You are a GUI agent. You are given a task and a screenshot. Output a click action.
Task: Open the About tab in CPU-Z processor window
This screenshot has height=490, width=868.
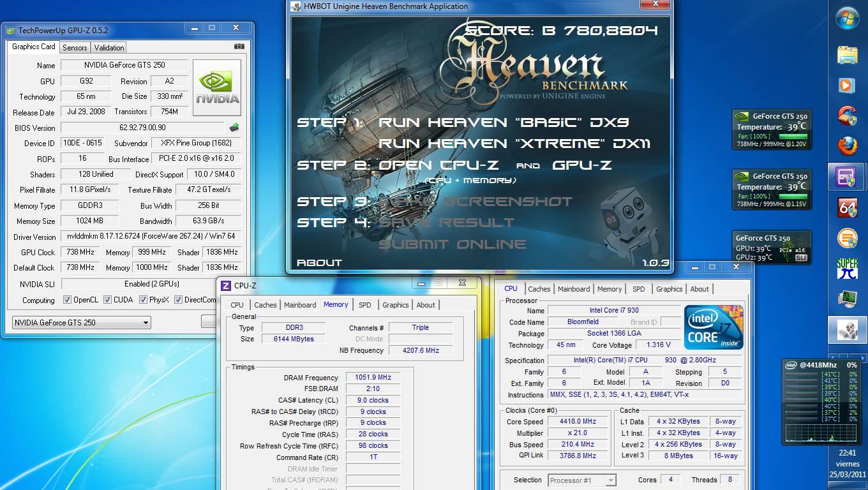(700, 289)
